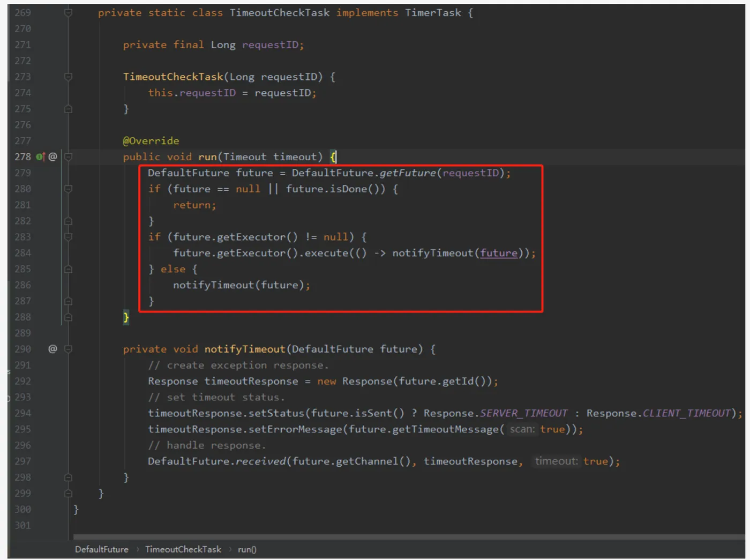The width and height of the screenshot is (750, 560).
Task: Click the @Override annotation
Action: tap(151, 141)
